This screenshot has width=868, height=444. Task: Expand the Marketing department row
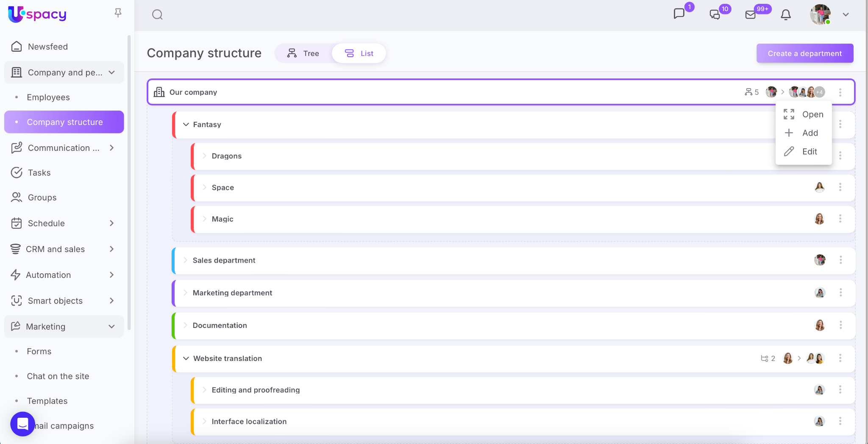click(185, 293)
